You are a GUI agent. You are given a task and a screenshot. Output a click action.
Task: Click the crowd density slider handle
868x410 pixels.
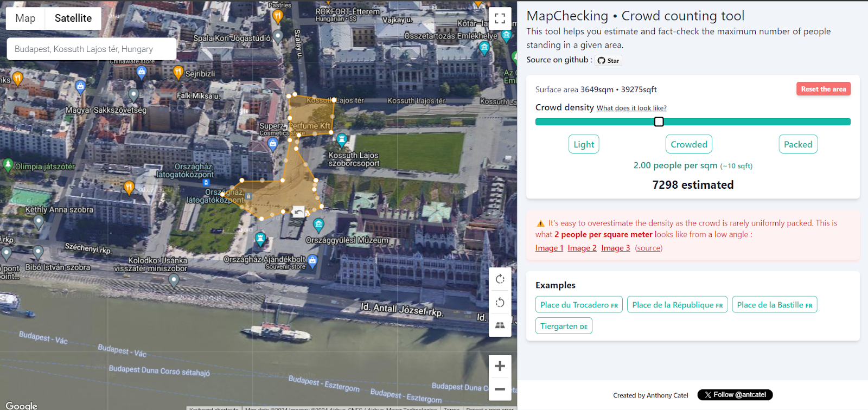click(x=659, y=122)
